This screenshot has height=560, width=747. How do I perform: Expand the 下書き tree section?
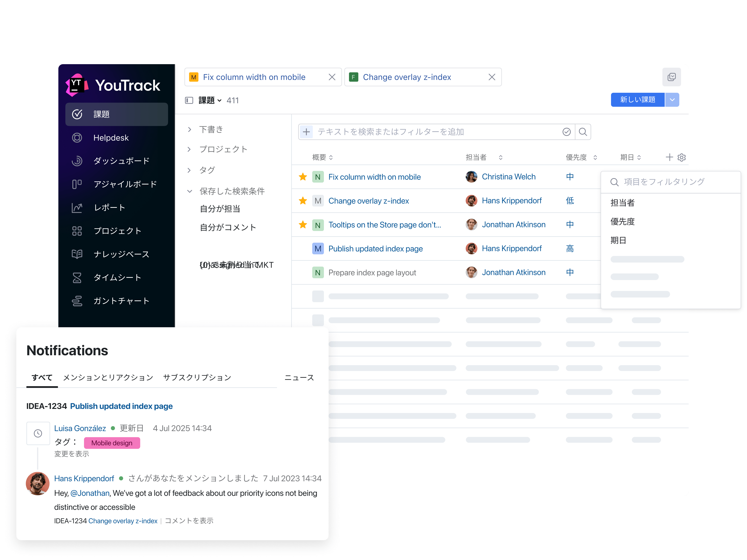coord(189,130)
